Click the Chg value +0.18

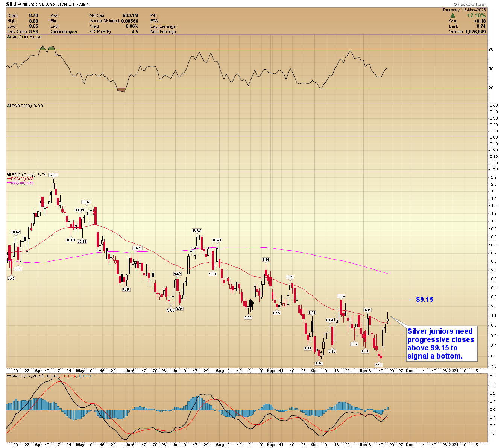480,21
